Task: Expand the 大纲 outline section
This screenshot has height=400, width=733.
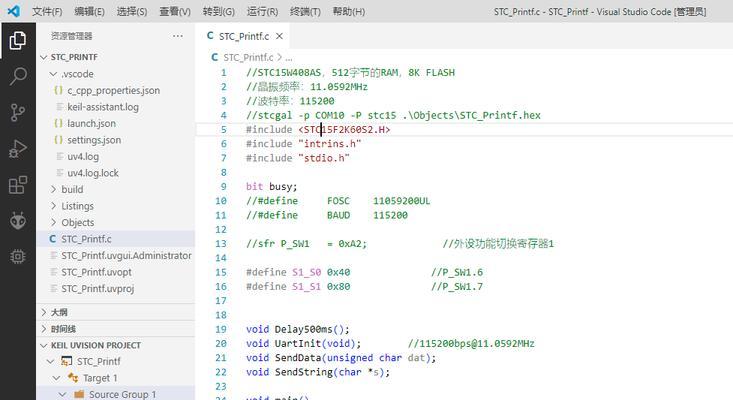Action: pos(44,312)
